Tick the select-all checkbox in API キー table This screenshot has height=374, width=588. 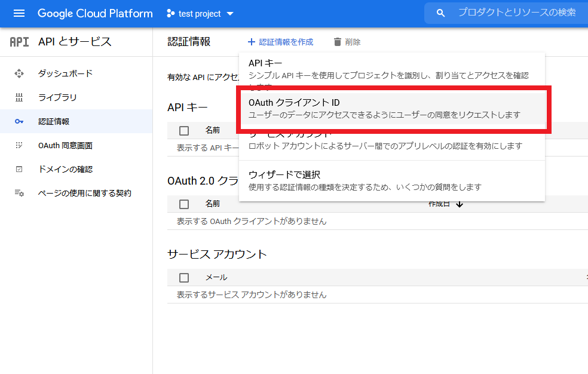pyautogui.click(x=184, y=131)
